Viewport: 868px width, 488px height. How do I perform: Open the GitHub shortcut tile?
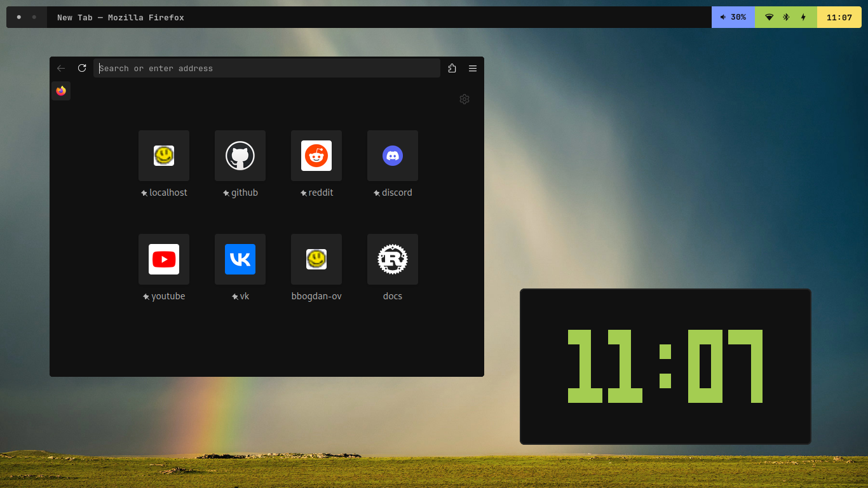(240, 156)
